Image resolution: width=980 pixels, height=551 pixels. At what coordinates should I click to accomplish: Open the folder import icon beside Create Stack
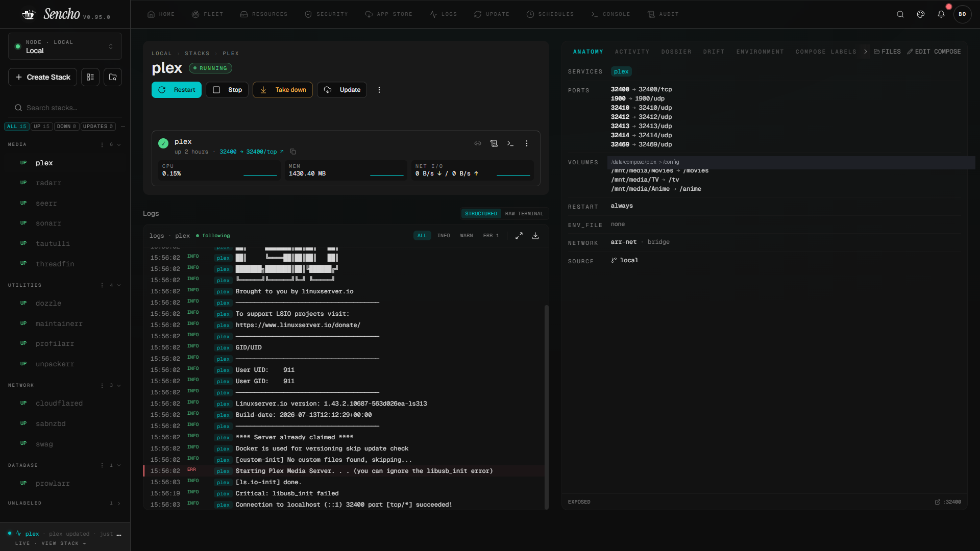pyautogui.click(x=113, y=77)
